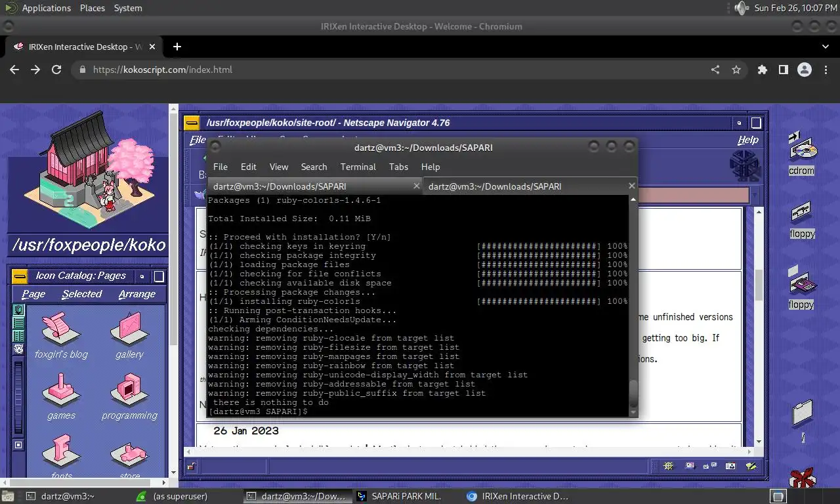The height and width of the screenshot is (504, 840).
Task: Open the games joystick icon
Action: coord(61,389)
